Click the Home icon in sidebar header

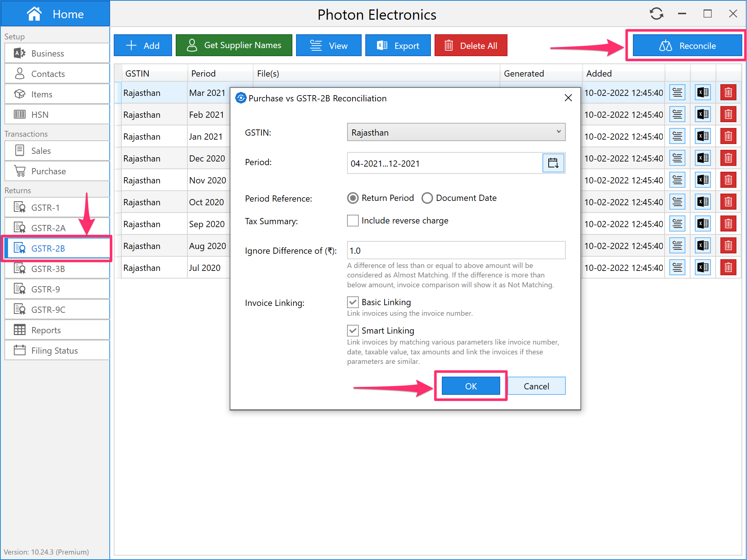[34, 14]
